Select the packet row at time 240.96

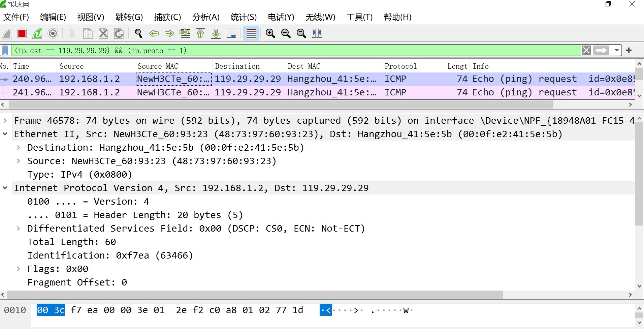pos(317,79)
